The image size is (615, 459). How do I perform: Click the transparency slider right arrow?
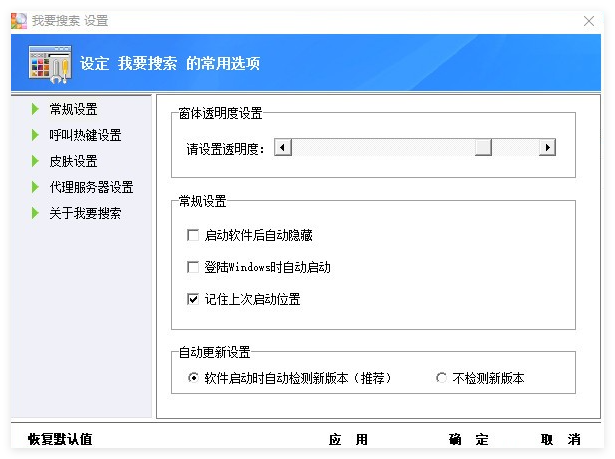(x=548, y=148)
